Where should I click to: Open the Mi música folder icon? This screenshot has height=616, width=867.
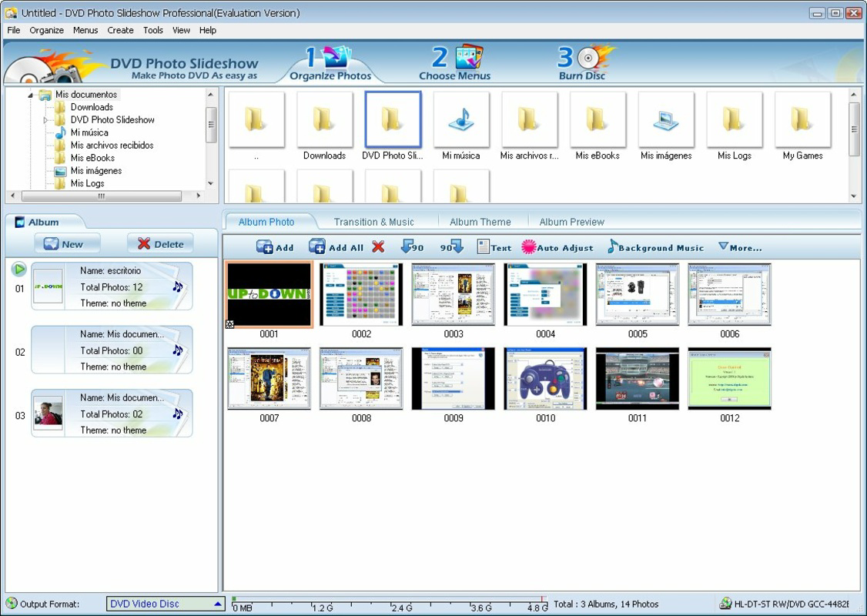(461, 120)
